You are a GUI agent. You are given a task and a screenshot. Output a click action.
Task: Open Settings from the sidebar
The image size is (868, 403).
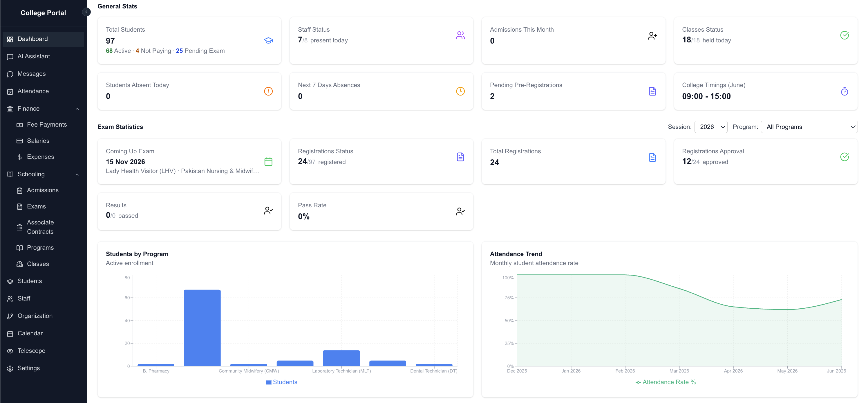43,369
